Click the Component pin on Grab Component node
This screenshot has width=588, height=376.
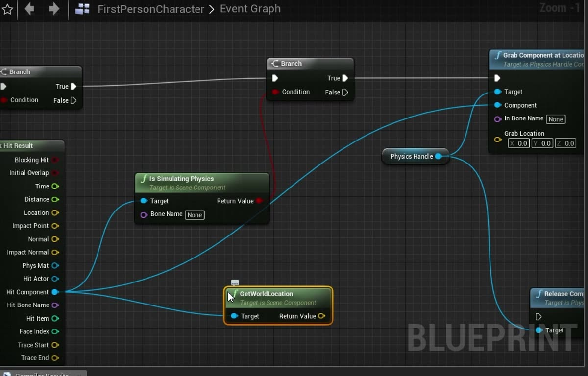click(x=498, y=105)
